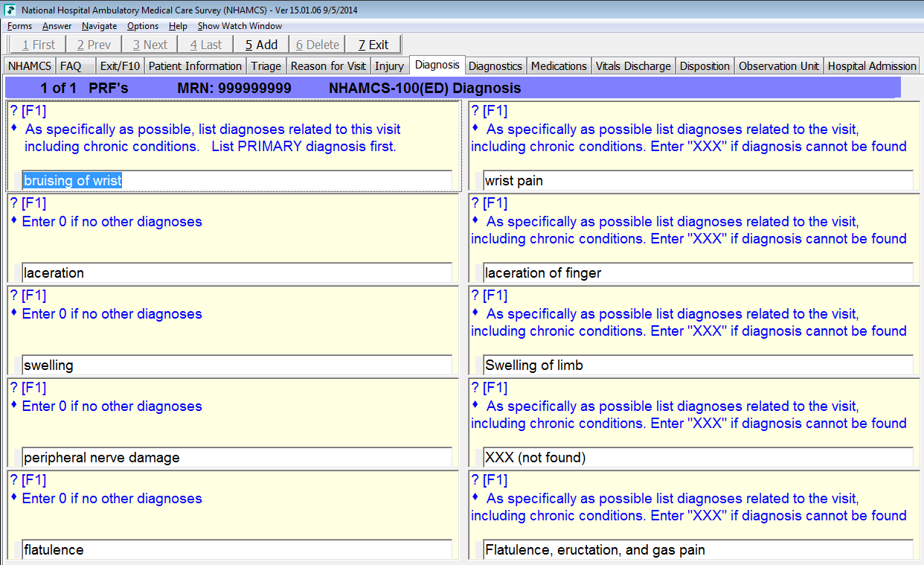Viewport: 924px width, 565px height.
Task: Click the 5 Add toolbar button
Action: coord(261,45)
